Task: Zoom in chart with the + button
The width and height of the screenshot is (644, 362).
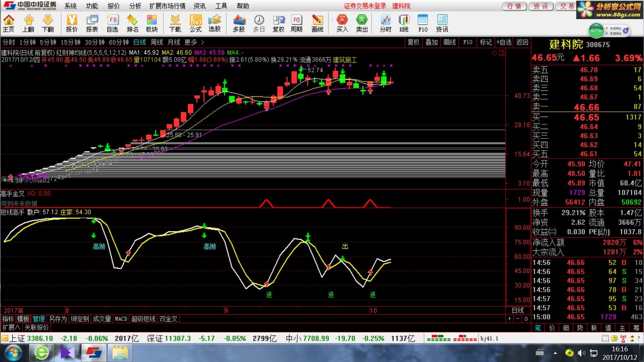Action: (509, 319)
